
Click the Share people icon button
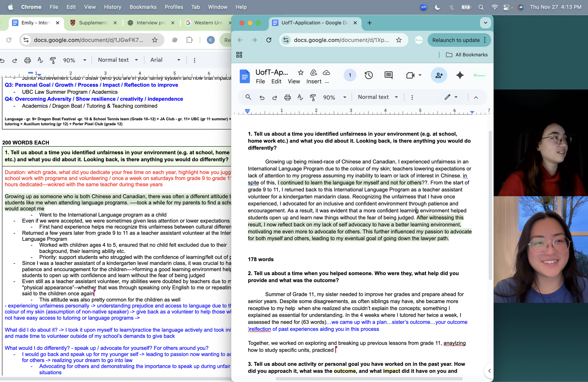tap(439, 75)
